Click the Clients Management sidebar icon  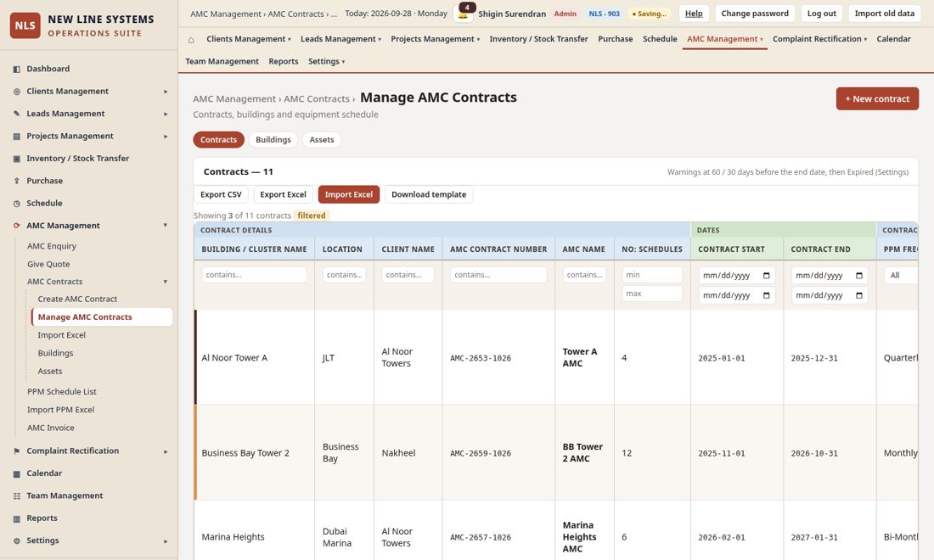[x=17, y=92]
